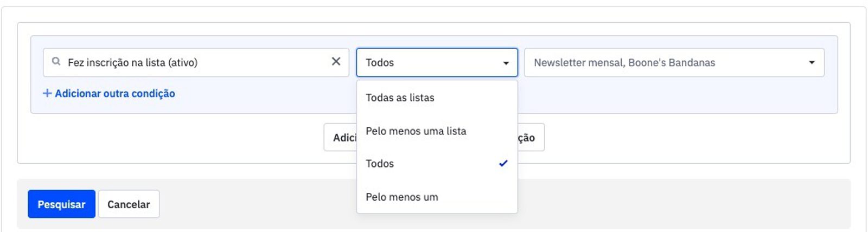Click the magnifier icon in the condition field
868x232 pixels.
tap(56, 62)
